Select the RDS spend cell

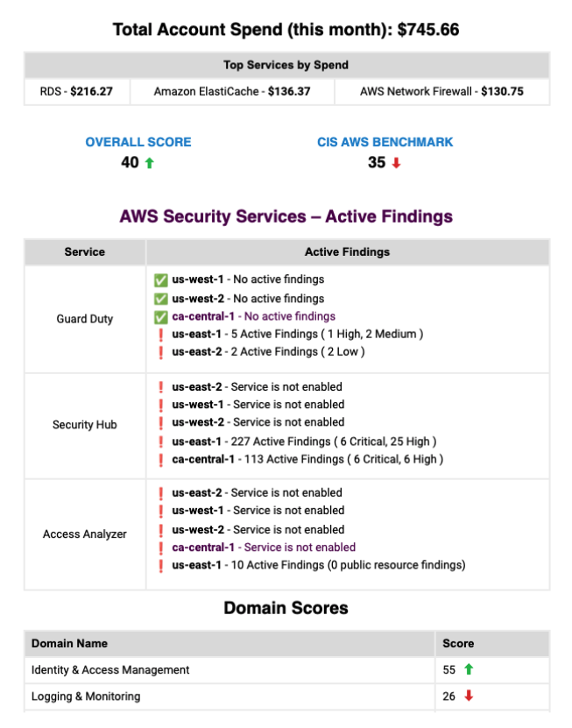(77, 91)
